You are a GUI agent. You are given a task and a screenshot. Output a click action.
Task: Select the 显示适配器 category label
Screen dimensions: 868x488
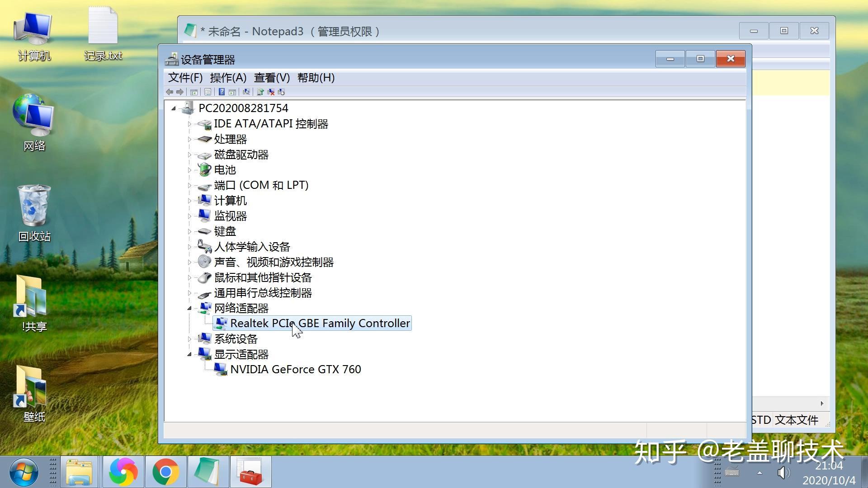click(x=241, y=354)
